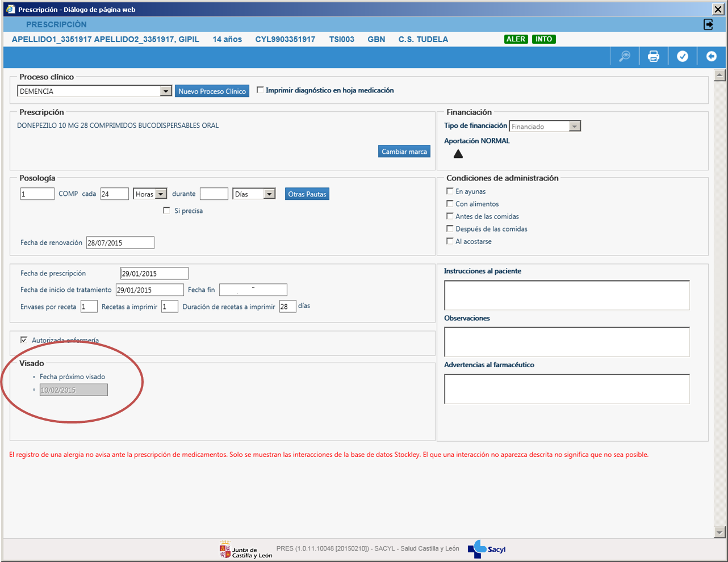Click the magnifier search icon in toolbar

[625, 56]
